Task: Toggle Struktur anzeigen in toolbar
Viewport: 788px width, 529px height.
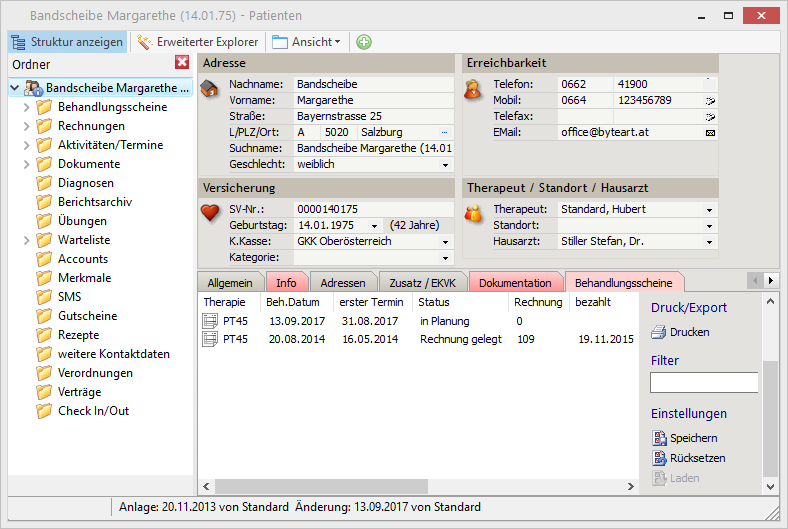Action: click(x=68, y=42)
